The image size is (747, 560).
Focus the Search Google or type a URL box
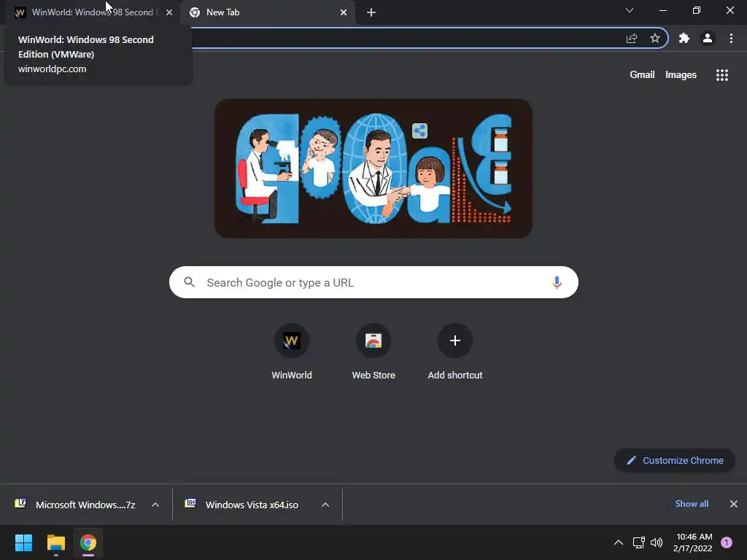tap(373, 282)
